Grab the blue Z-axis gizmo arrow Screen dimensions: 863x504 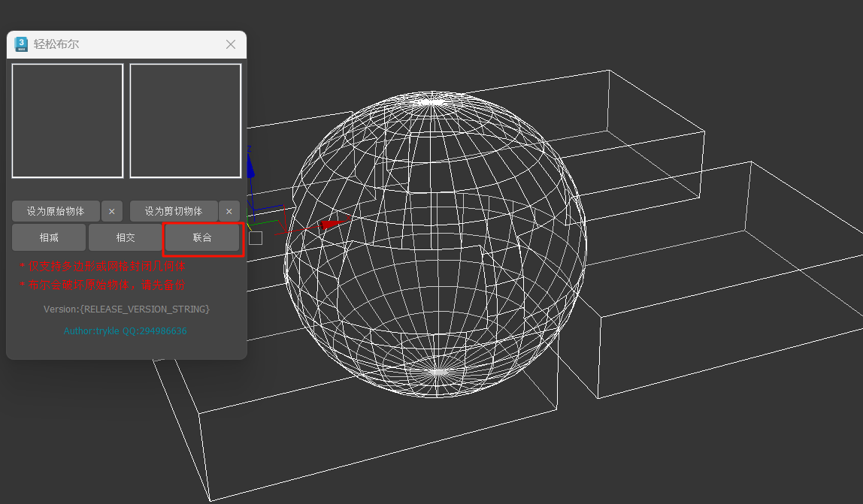coord(250,166)
